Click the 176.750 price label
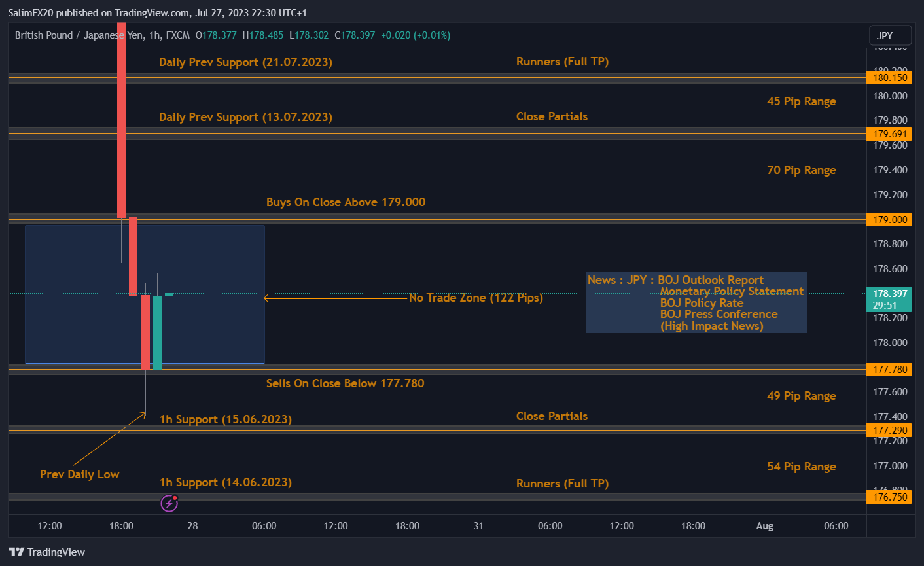 coord(889,497)
